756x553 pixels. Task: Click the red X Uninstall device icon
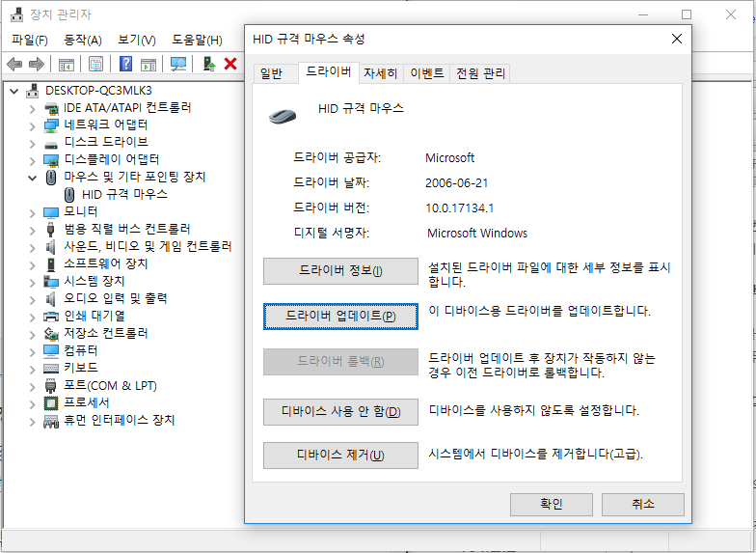(x=230, y=64)
